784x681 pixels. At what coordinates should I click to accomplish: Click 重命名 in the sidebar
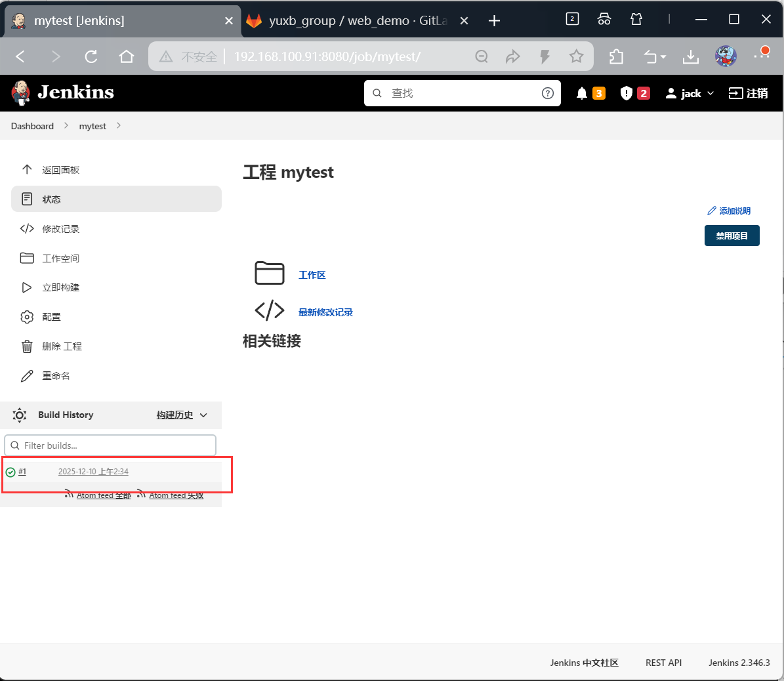point(116,376)
